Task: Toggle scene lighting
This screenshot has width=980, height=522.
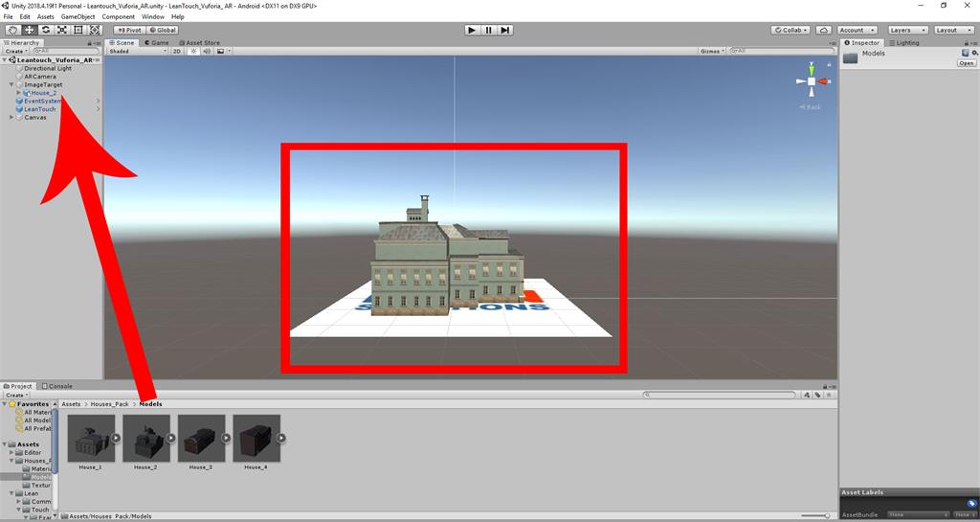Action: pos(193,51)
